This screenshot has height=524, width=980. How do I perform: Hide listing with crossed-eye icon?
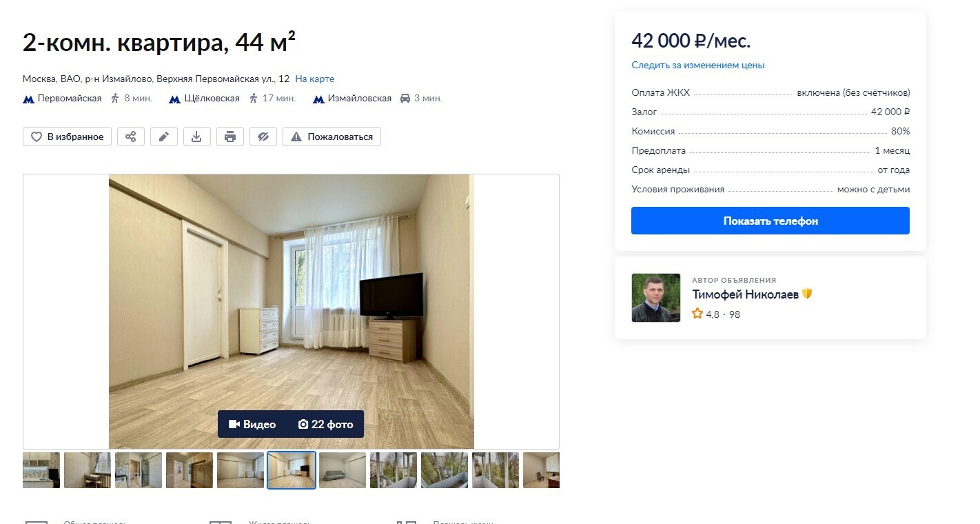(263, 137)
